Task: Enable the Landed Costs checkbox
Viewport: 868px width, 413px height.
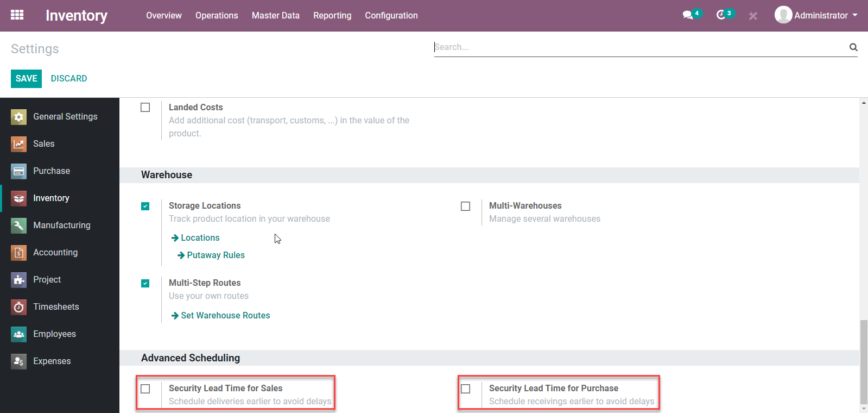Action: 145,108
